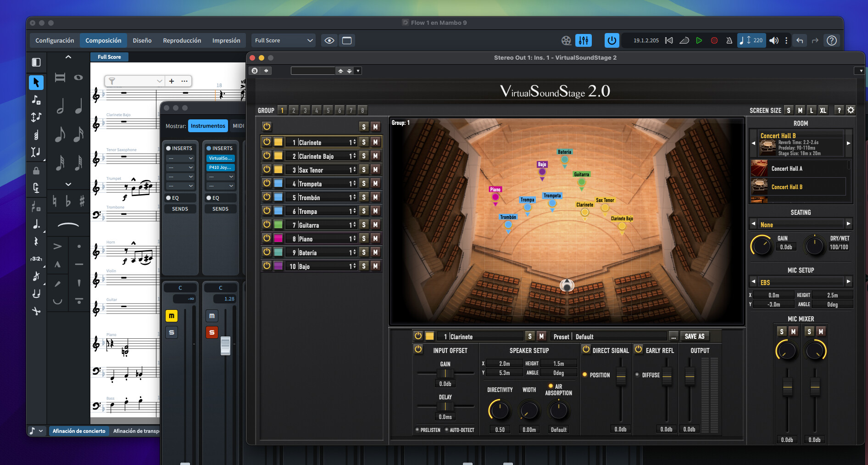The height and width of the screenshot is (465, 868).
Task: Go to next room with right arrow
Action: [848, 143]
